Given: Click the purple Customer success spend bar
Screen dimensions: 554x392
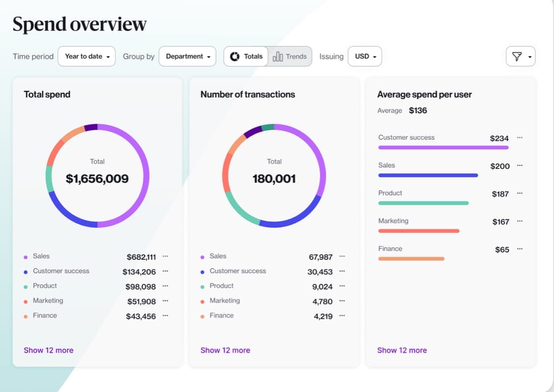Looking at the screenshot, I should pyautogui.click(x=443, y=147).
